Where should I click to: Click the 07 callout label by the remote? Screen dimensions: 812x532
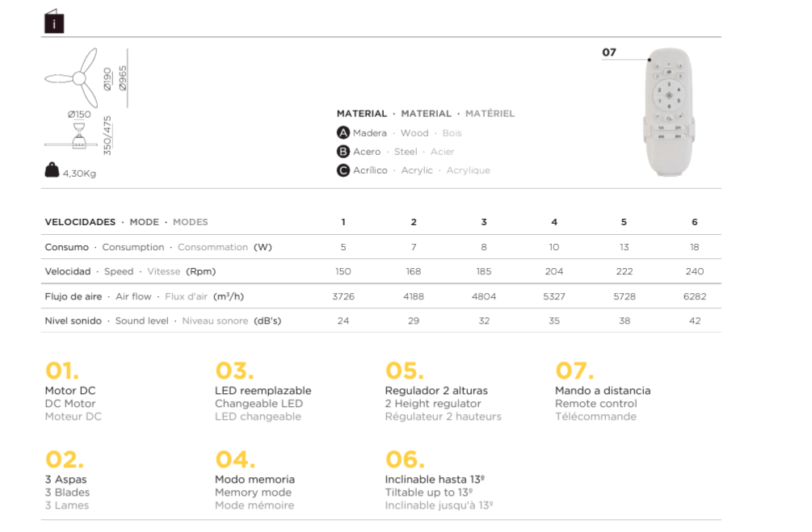609,52
